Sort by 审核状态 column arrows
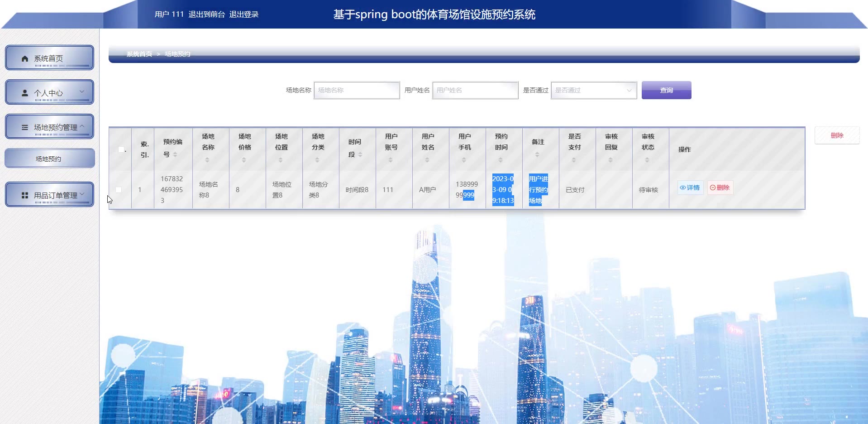The width and height of the screenshot is (868, 424). point(647,160)
